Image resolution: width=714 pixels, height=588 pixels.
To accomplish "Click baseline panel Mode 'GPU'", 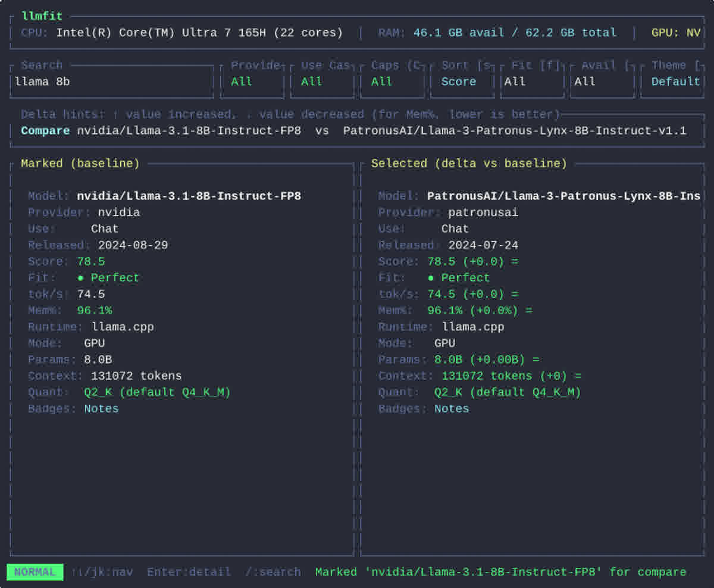I will pos(95,343).
